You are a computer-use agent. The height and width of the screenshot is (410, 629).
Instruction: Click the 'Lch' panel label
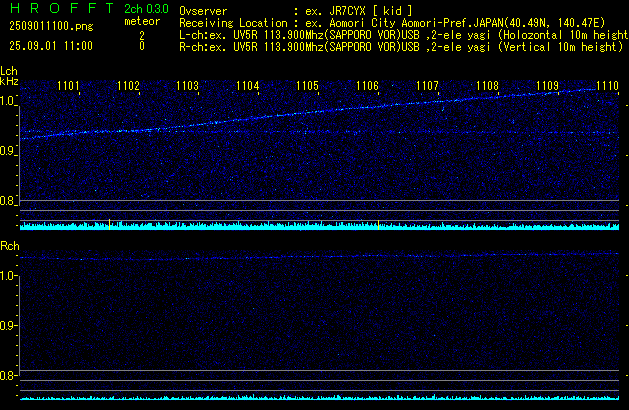(x=9, y=71)
